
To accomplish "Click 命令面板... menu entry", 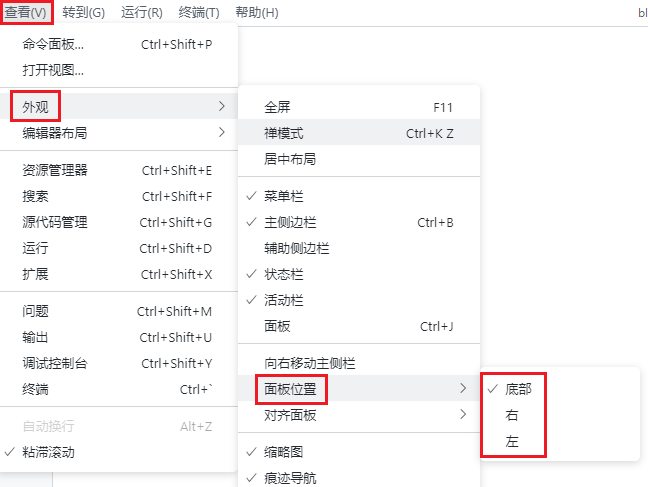I will [54, 44].
